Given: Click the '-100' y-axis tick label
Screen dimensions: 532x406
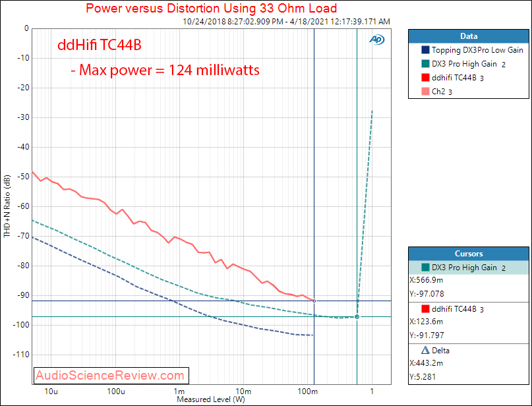Looking at the screenshot, I should pos(20,325).
